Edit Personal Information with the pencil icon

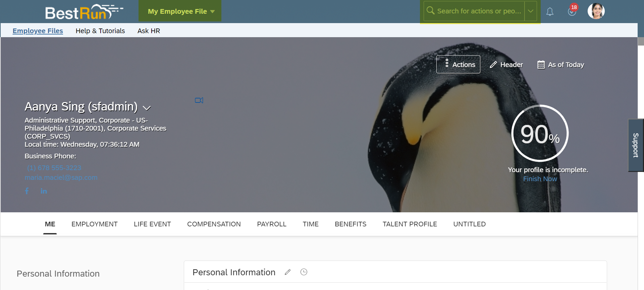[x=288, y=272]
